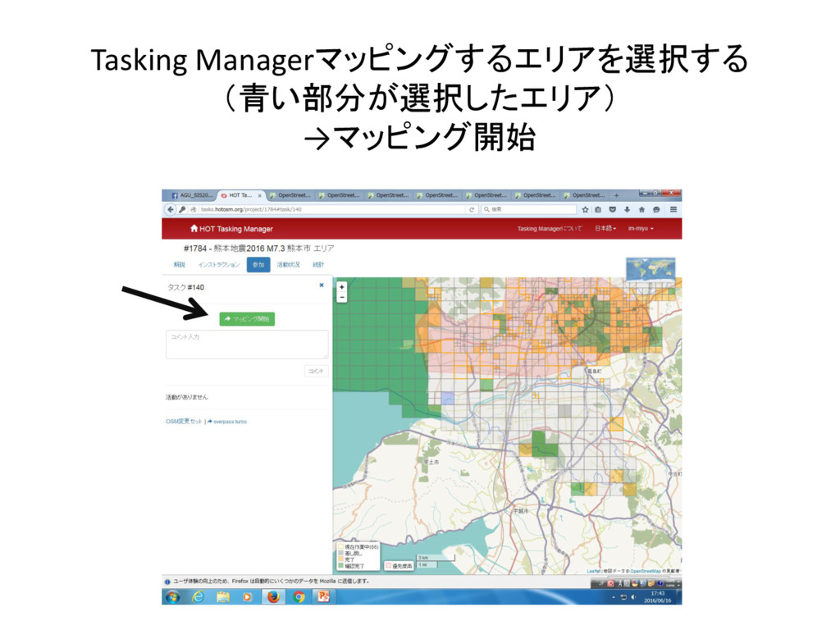The height and width of the screenshot is (630, 840).
Task: Open the インストラクション tab
Action: 218,265
